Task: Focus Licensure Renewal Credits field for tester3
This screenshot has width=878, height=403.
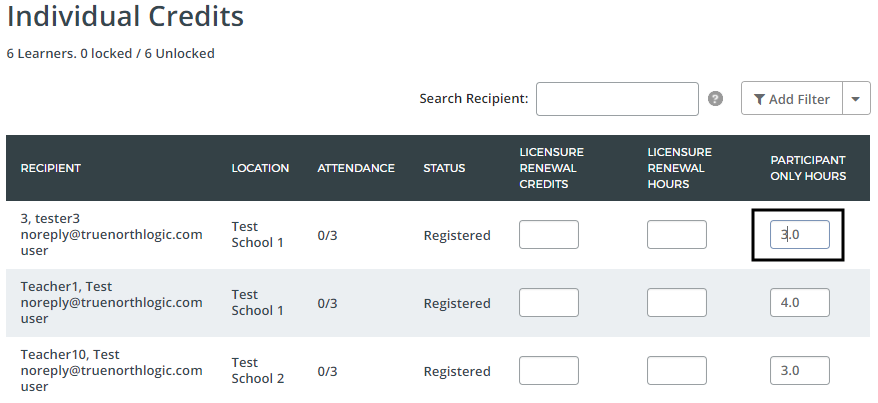Action: (x=549, y=235)
